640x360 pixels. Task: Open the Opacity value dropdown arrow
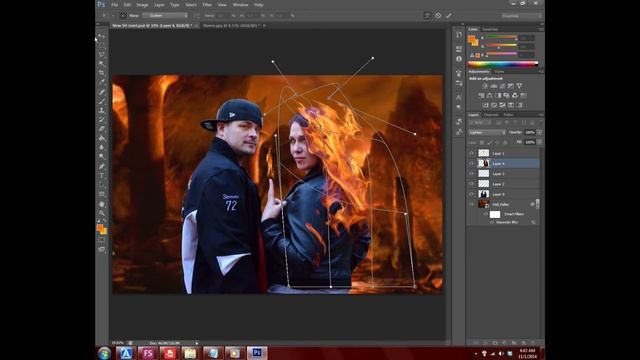pyautogui.click(x=540, y=132)
